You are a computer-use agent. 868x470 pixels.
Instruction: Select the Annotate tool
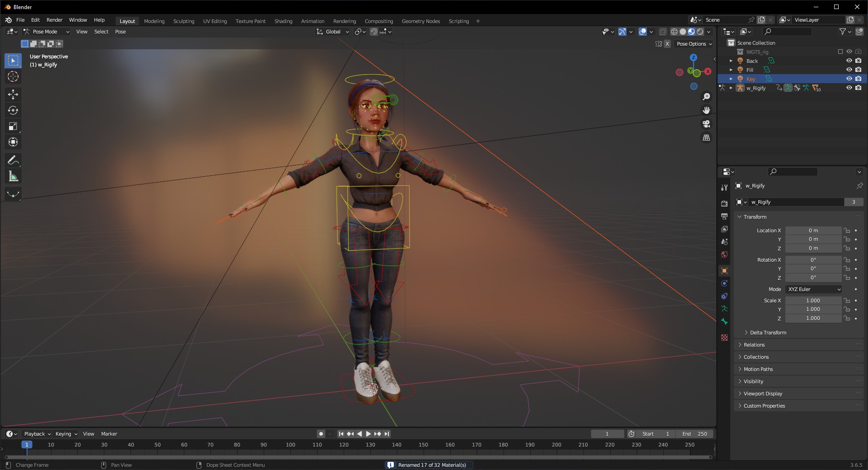point(13,160)
